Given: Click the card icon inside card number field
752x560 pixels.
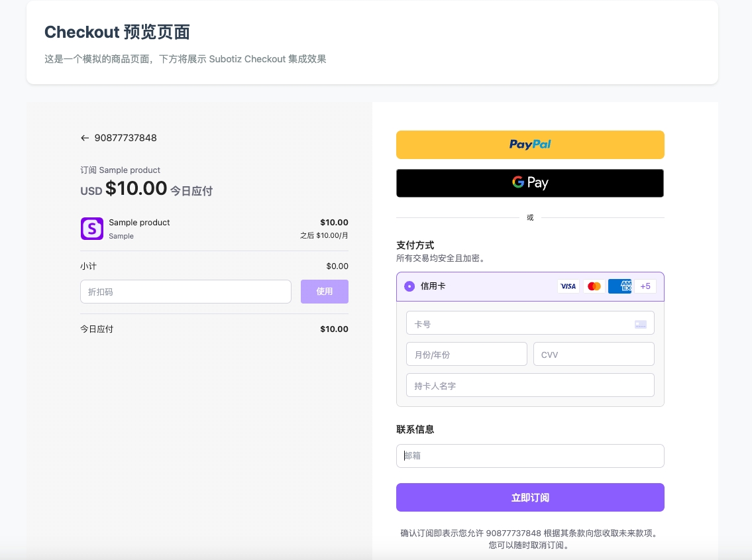Looking at the screenshot, I should tap(641, 325).
